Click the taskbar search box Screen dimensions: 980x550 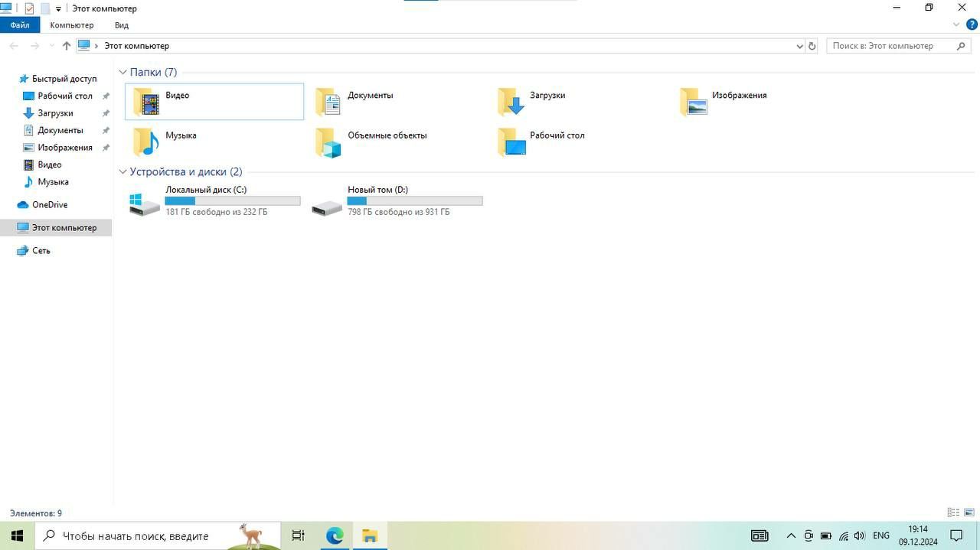click(158, 535)
